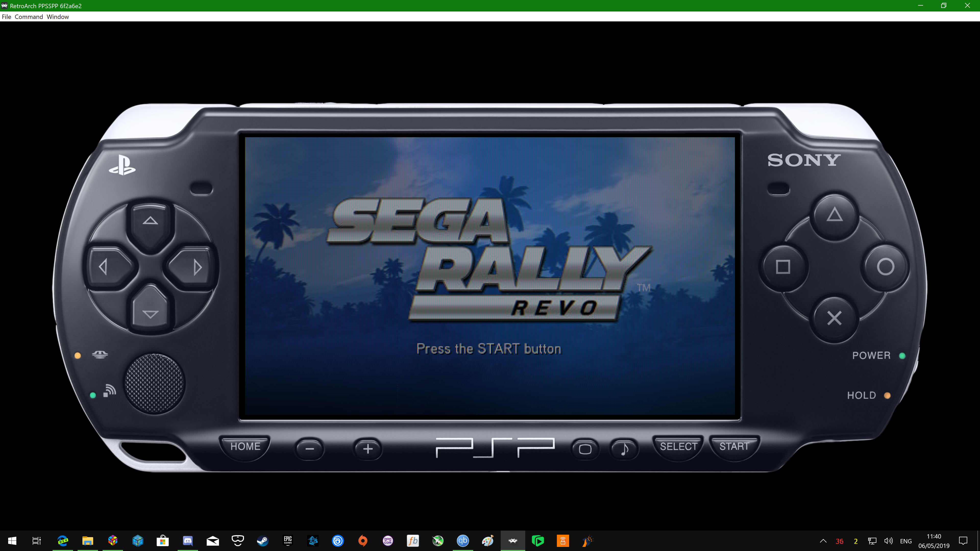This screenshot has width=980, height=551.
Task: Launch Origin from the taskbar
Action: (363, 541)
